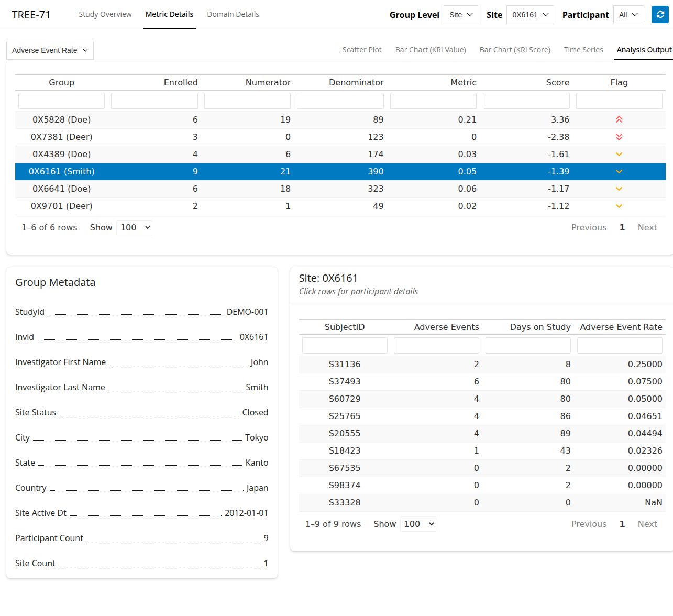Switch to Study Overview tab
This screenshot has width=673, height=616.
[x=105, y=14]
